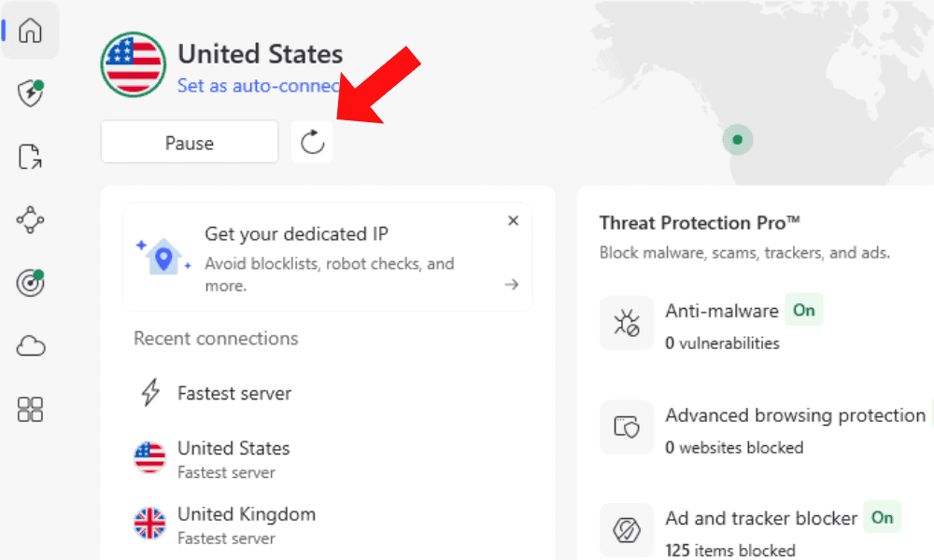Image resolution: width=934 pixels, height=560 pixels.
Task: Open the cloud sidebar icon
Action: pos(31,347)
